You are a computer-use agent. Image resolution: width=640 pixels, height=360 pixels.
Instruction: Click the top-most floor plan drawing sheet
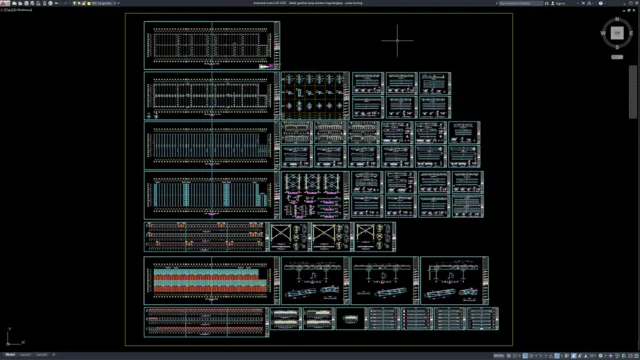[212, 45]
